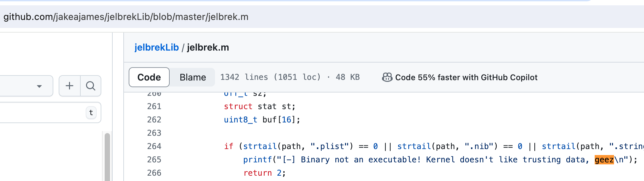Switch to the Blame view tab

[x=193, y=77]
